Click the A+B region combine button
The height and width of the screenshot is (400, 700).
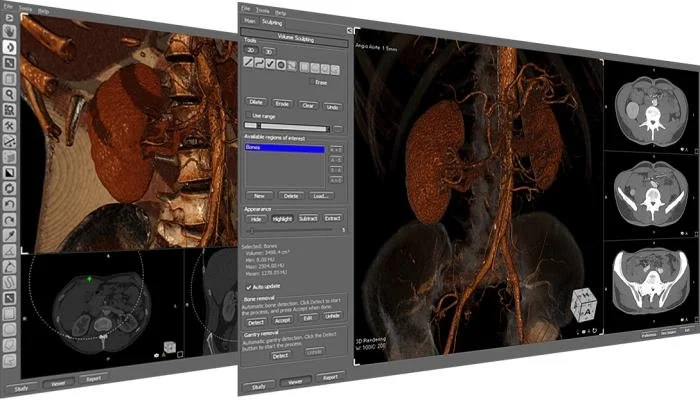click(336, 150)
